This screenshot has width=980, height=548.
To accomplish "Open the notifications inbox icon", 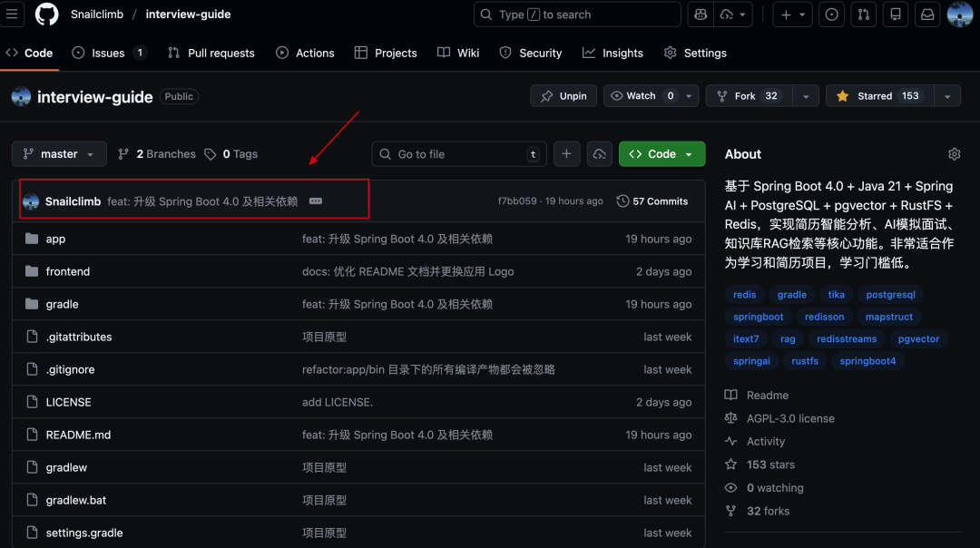I will tap(927, 15).
